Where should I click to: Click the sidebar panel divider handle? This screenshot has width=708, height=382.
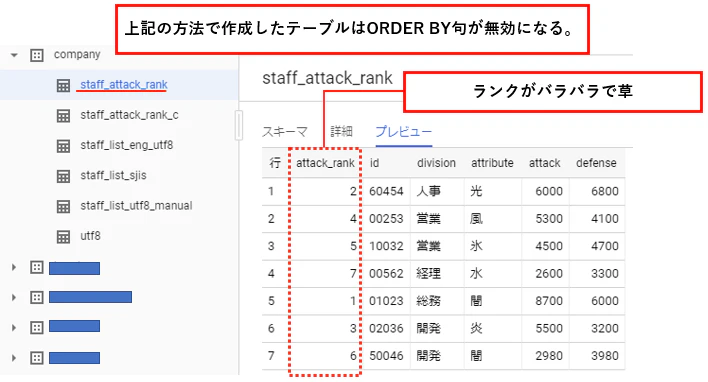(239, 125)
